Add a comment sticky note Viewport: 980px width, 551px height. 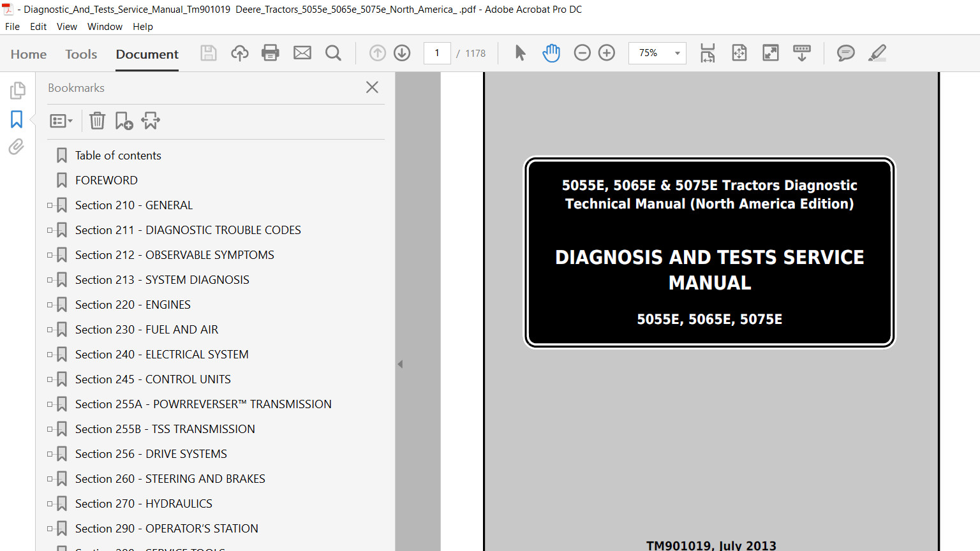pos(846,53)
